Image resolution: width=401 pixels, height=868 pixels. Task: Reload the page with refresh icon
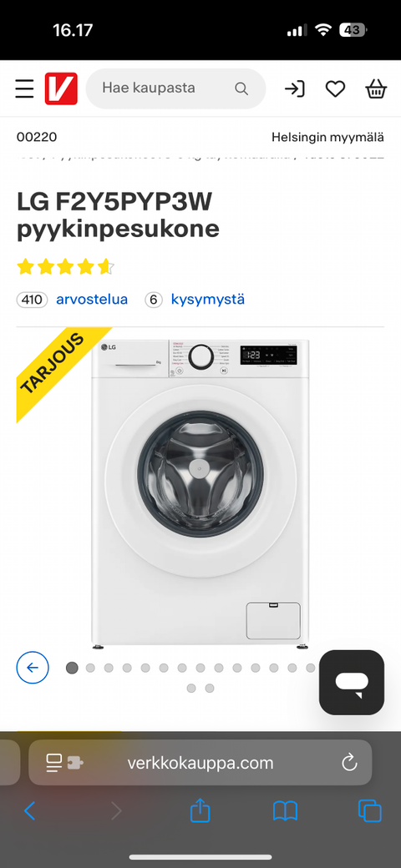[x=349, y=763]
